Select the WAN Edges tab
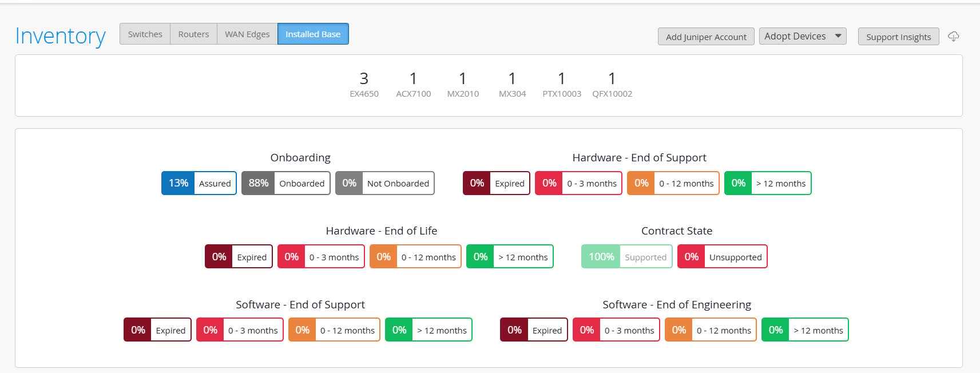The image size is (980, 373). [247, 34]
